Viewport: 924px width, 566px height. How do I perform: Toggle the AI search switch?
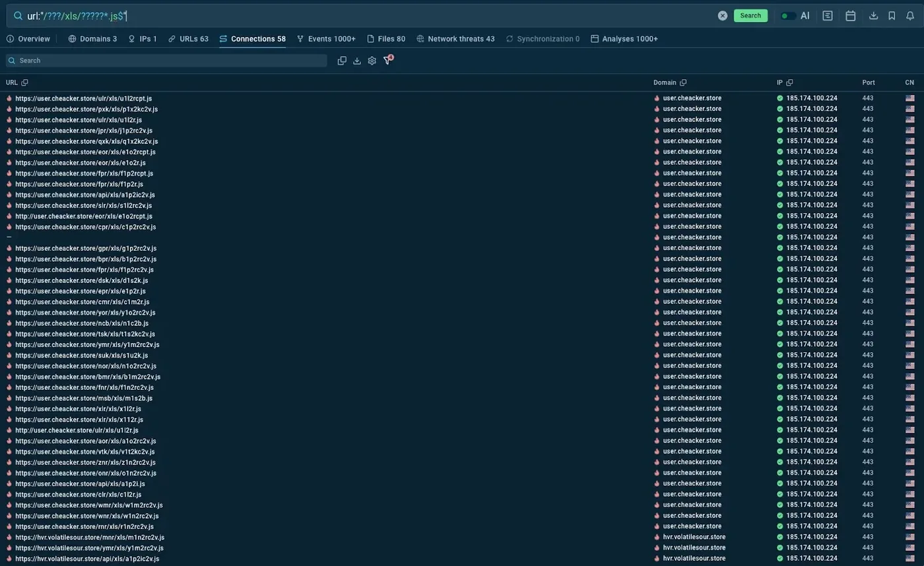click(788, 15)
